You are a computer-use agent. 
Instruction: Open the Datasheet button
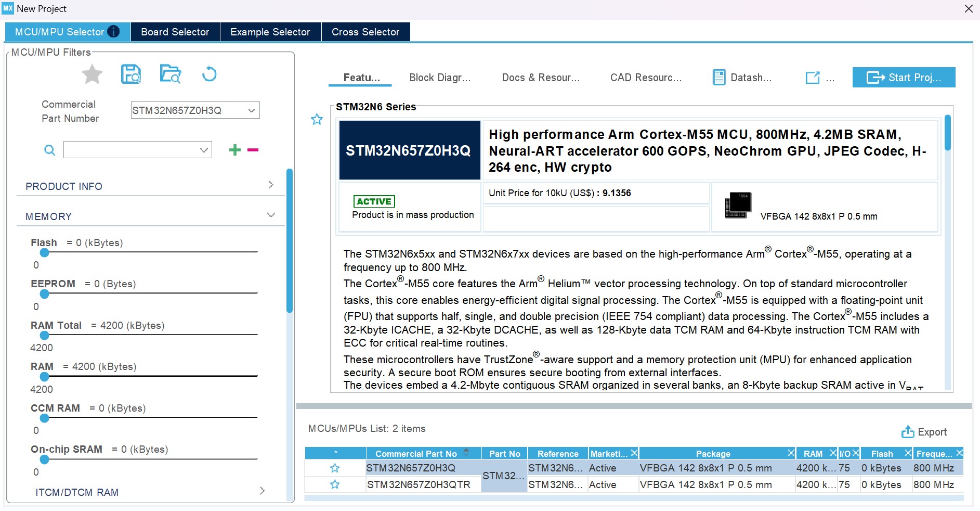[742, 78]
